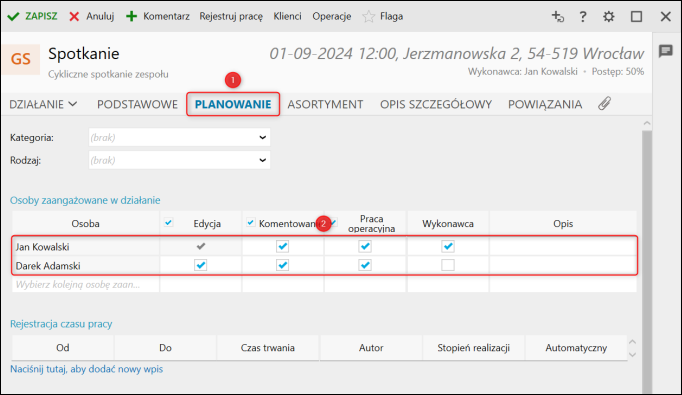Click the red Anuluj X icon
Image resolution: width=682 pixels, height=395 pixels.
[74, 17]
